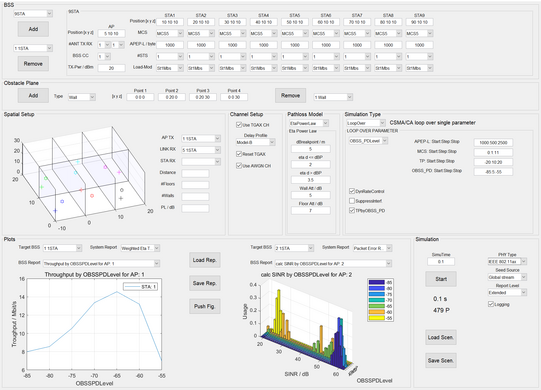Image resolution: width=541 pixels, height=390 pixels.
Task: Open the OBSS_PDLevel loop parameter dropdown
Action: pyautogui.click(x=368, y=141)
